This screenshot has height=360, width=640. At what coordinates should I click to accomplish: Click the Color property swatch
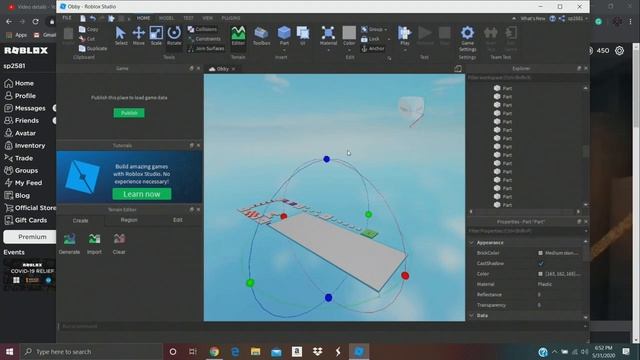click(540, 274)
